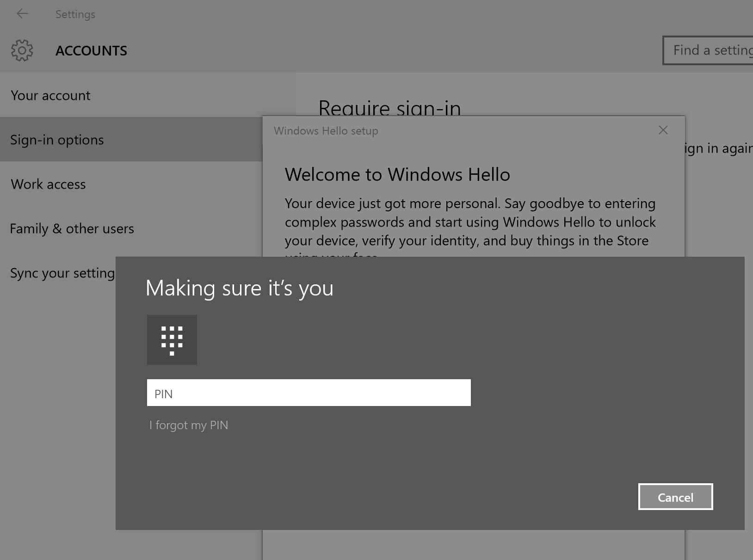
Task: Open Sync your settings page
Action: coord(62,273)
